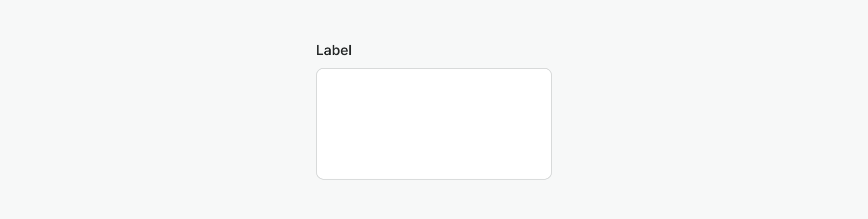The image size is (868, 219).
Task: Click the white rounded textarea
Action: 434,124
